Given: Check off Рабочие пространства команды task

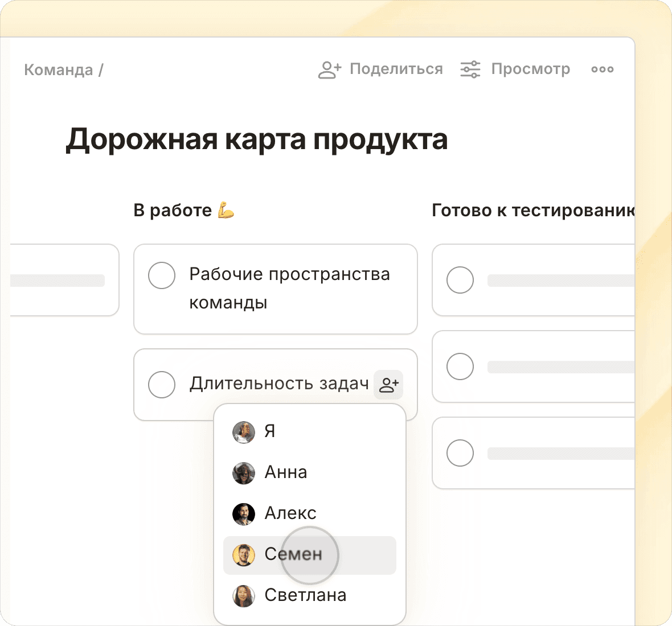Looking at the screenshot, I should [162, 275].
